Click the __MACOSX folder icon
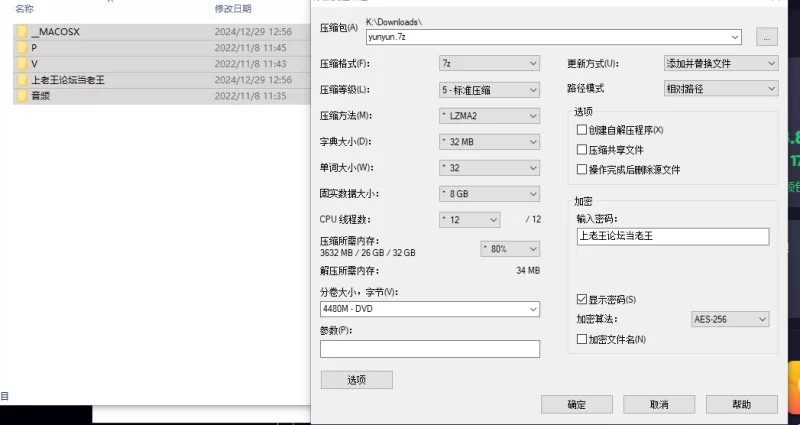This screenshot has height=425, width=800. (x=22, y=32)
